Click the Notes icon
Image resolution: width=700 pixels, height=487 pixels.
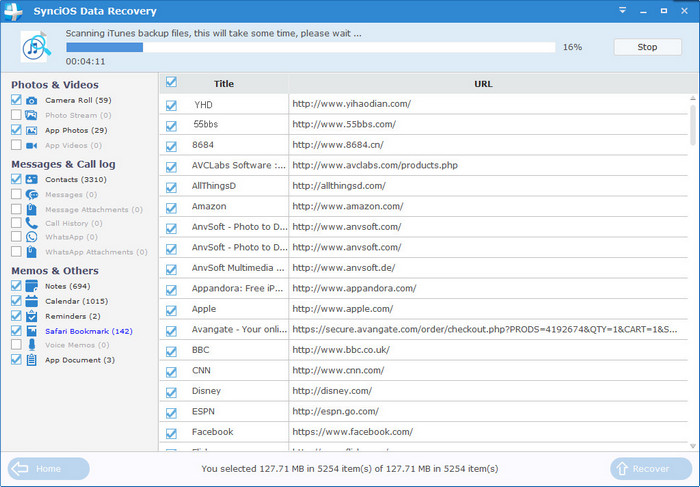pos(31,286)
